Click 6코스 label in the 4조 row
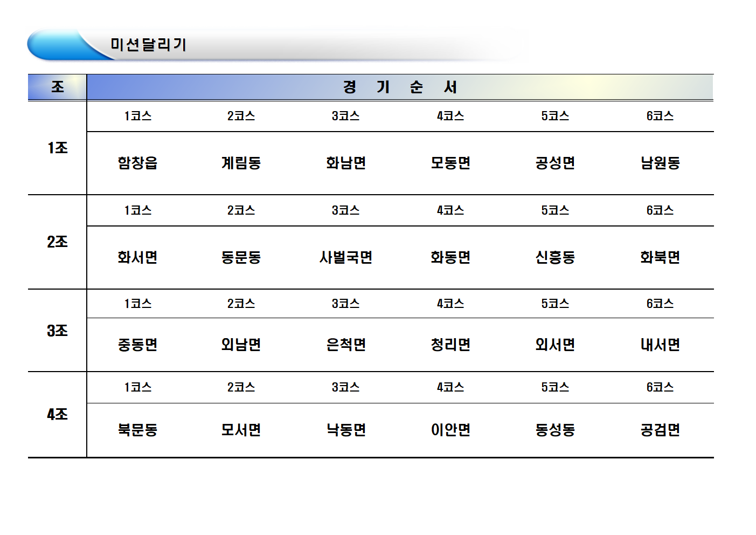Viewport: 756px width, 535px height. 660,387
